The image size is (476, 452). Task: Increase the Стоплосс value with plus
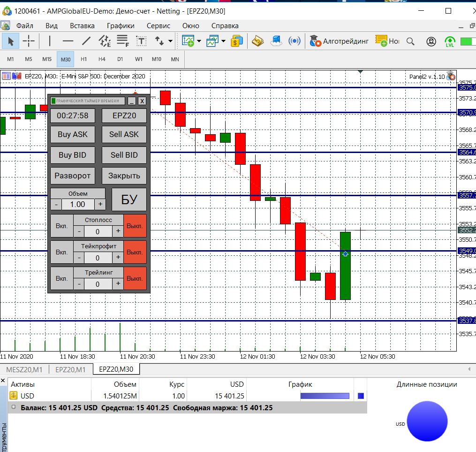118,231
